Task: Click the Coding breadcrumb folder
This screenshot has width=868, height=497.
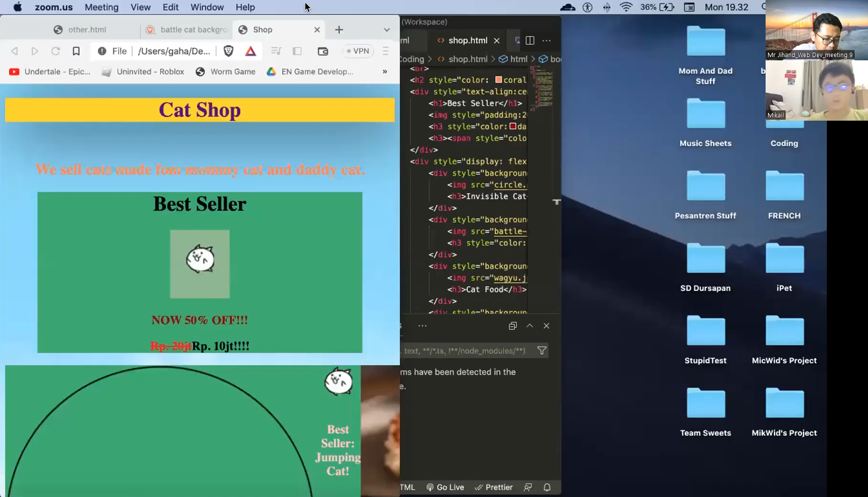Action: [412, 59]
